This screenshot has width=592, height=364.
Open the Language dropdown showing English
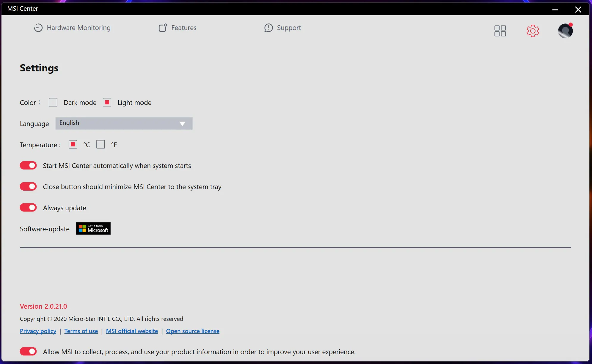[124, 123]
